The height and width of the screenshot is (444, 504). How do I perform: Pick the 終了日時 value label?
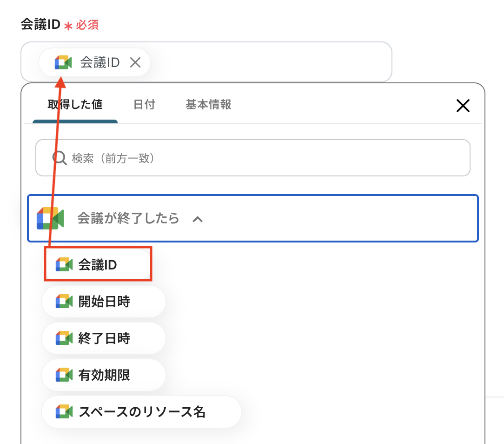pyautogui.click(x=104, y=338)
